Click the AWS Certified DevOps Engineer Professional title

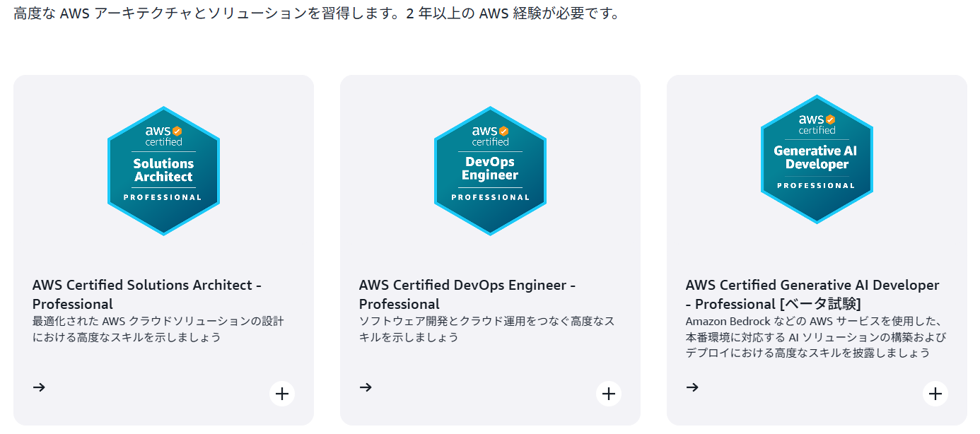[x=467, y=293]
